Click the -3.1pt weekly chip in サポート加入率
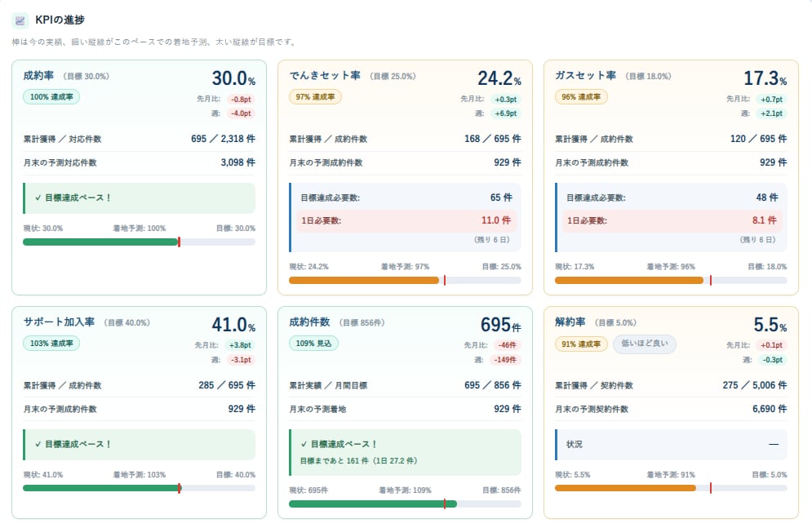 (242, 360)
